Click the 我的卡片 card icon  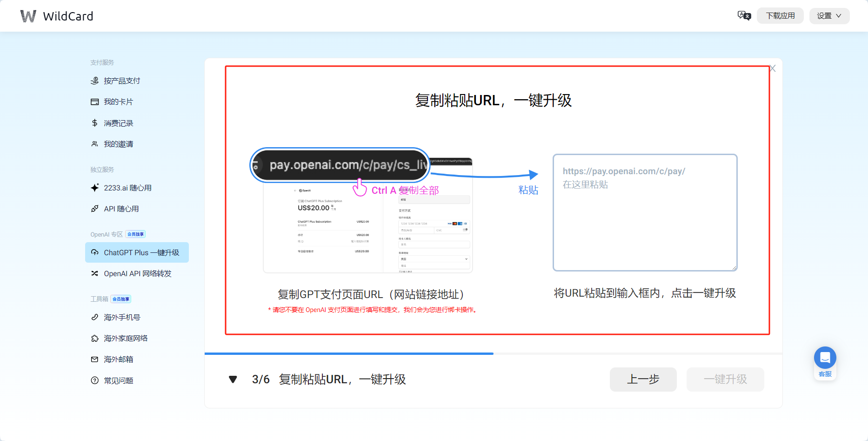(95, 102)
